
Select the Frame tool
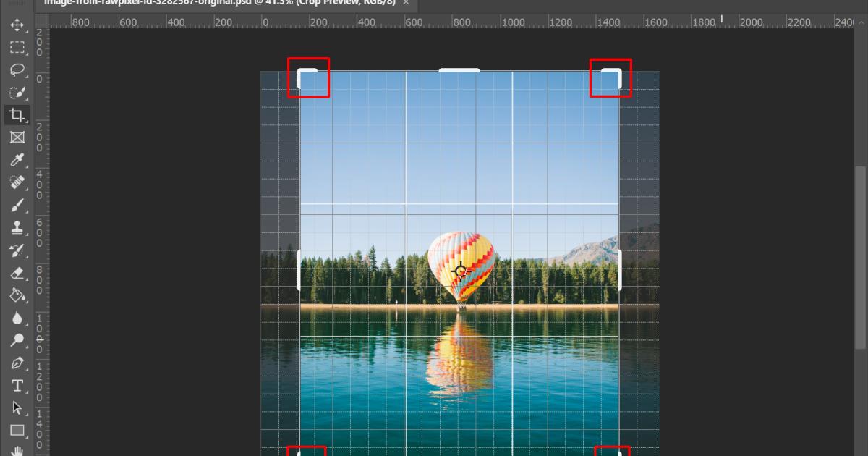16,135
